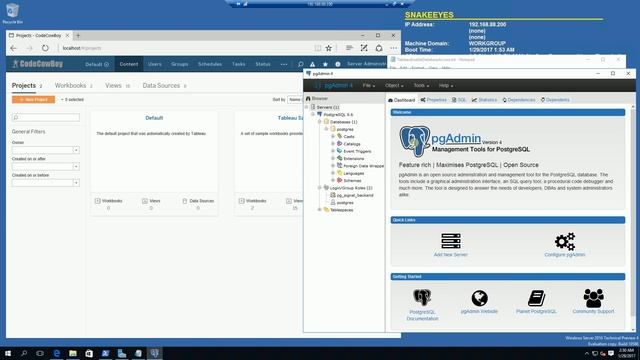The height and width of the screenshot is (360, 640).
Task: Open Tasks tab in Tableau Server
Action: point(238,64)
